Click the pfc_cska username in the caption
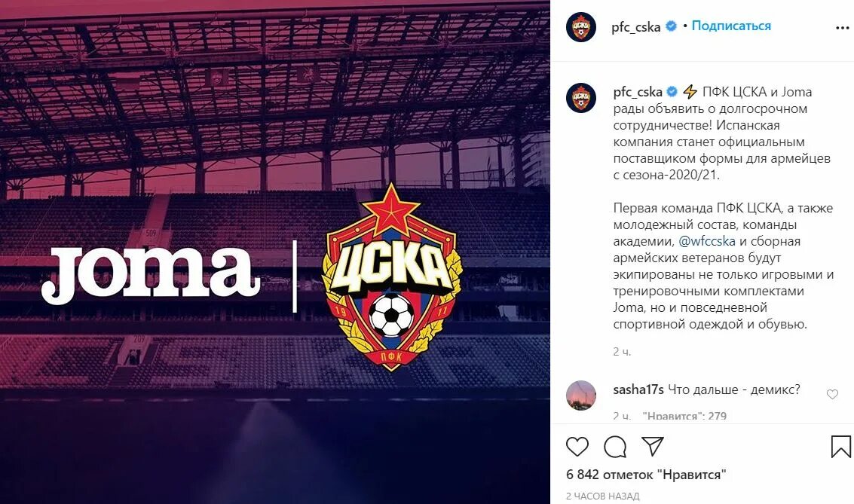Image resolution: width=854 pixels, height=504 pixels. (638, 92)
